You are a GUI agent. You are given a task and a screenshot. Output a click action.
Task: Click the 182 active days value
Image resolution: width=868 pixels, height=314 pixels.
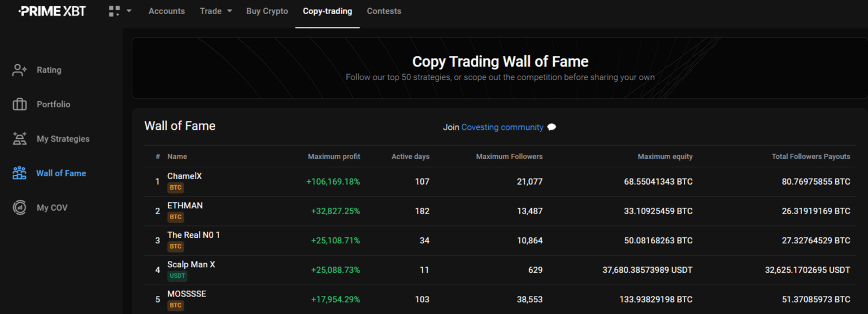pyautogui.click(x=422, y=211)
